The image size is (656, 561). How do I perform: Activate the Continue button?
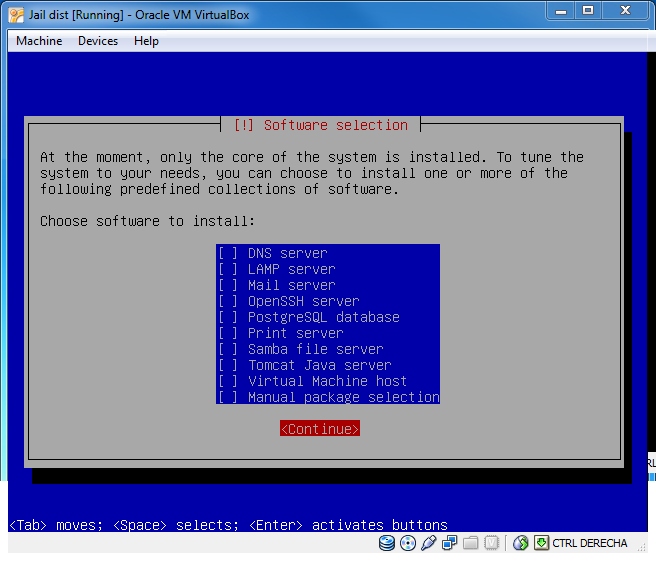(320, 428)
